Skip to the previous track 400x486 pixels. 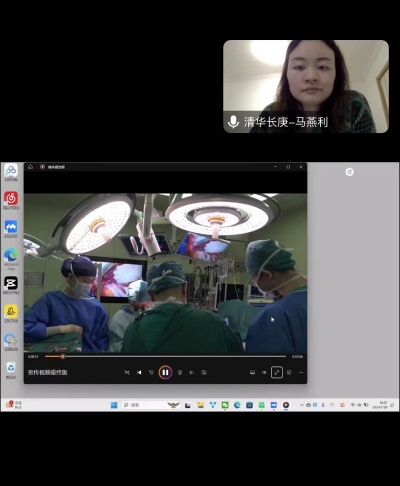(139, 372)
